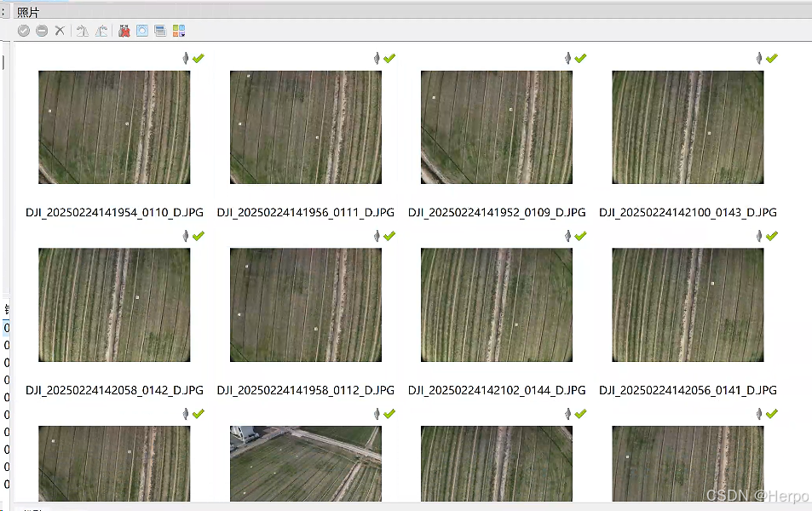Screen dimensions: 812x511
Task: Click the gray marker icon above photo 0109
Action: click(x=567, y=58)
